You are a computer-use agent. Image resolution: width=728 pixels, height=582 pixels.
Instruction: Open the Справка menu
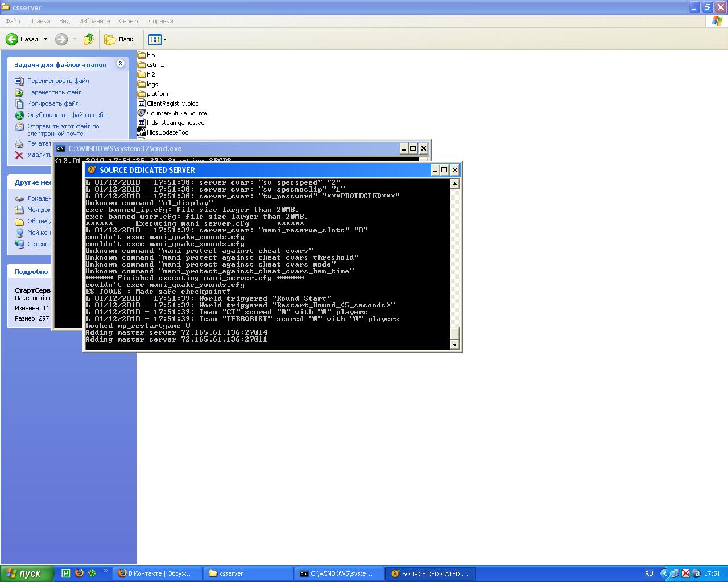pyautogui.click(x=160, y=21)
